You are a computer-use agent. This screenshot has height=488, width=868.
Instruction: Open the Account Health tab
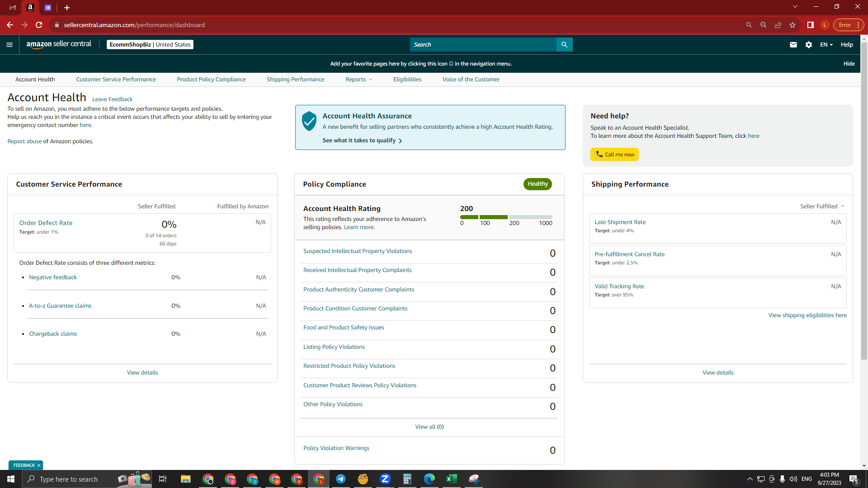click(x=35, y=80)
